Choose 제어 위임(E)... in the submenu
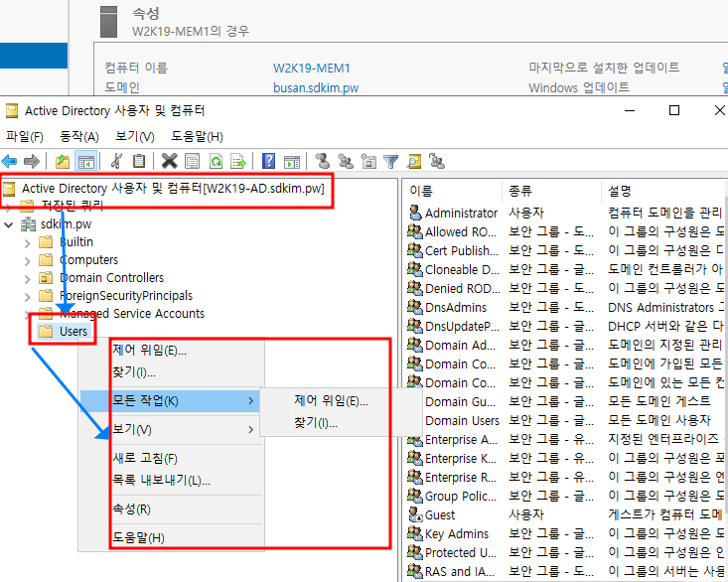The height and width of the screenshot is (582, 728). (x=331, y=401)
